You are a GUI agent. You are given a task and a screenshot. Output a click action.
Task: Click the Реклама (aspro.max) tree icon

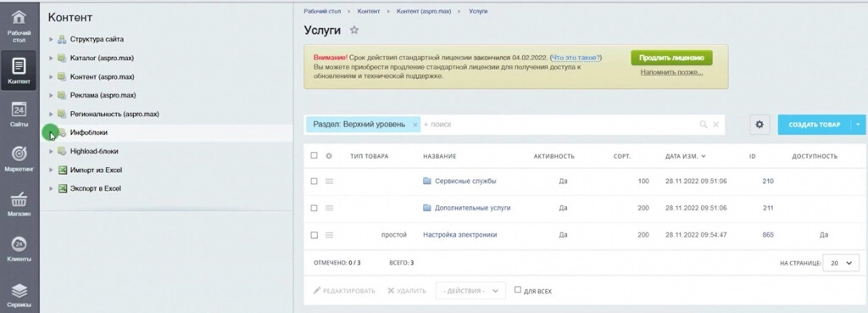(62, 95)
